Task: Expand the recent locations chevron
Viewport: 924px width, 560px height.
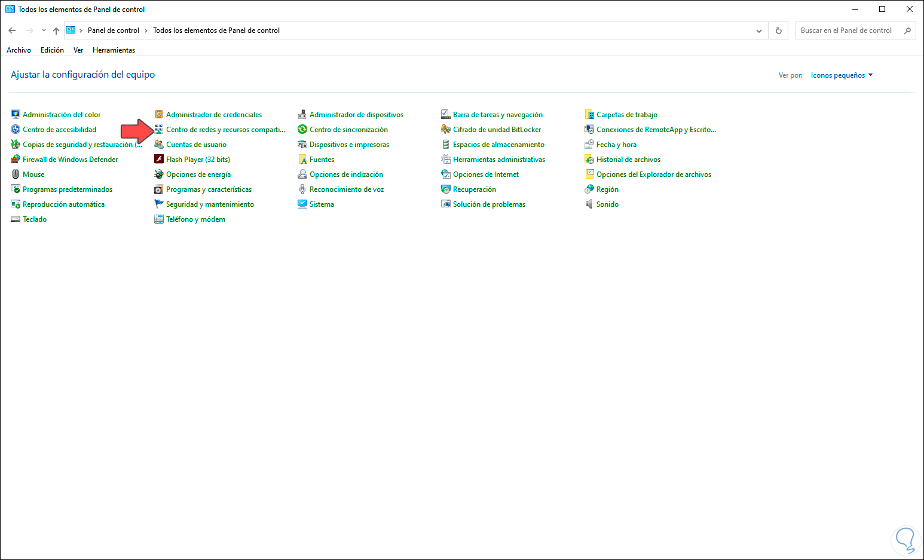Action: (x=43, y=30)
